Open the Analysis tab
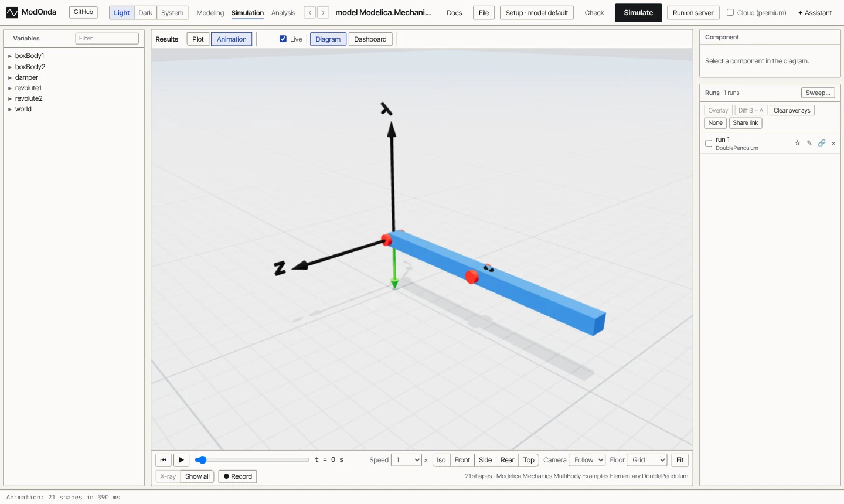 pos(283,13)
